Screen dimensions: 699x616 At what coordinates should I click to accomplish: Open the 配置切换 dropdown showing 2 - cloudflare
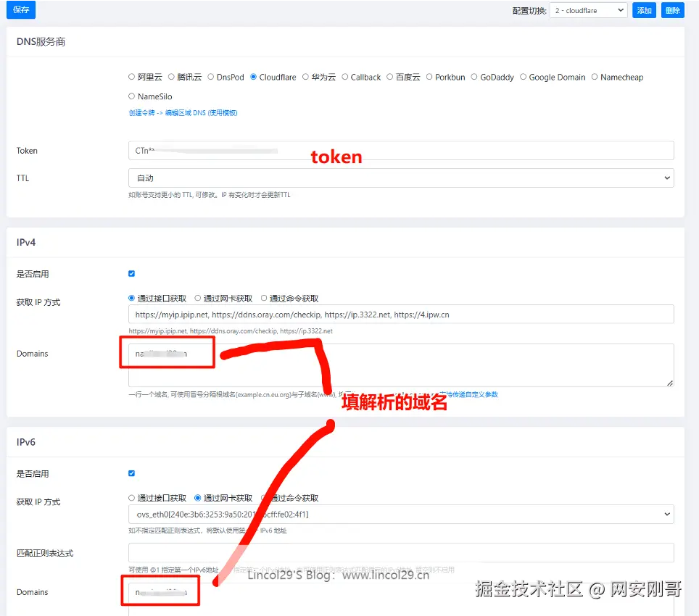tap(589, 10)
